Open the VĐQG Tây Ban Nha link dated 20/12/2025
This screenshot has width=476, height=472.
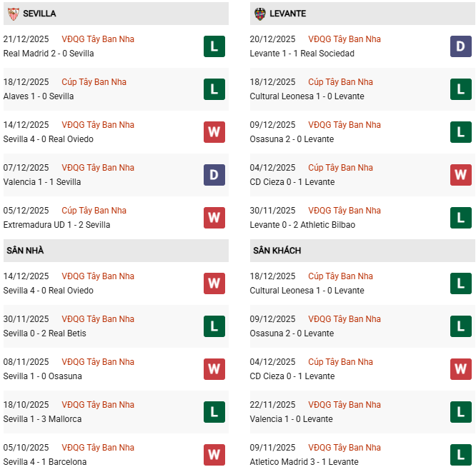tap(344, 39)
